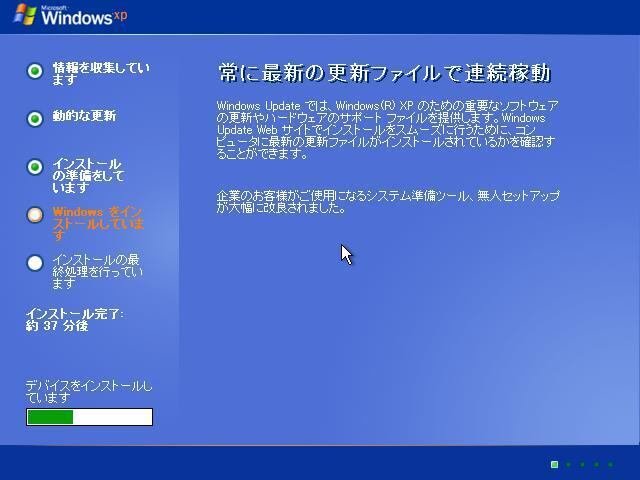Click the orange Windows をインストールしています label

pos(98,224)
